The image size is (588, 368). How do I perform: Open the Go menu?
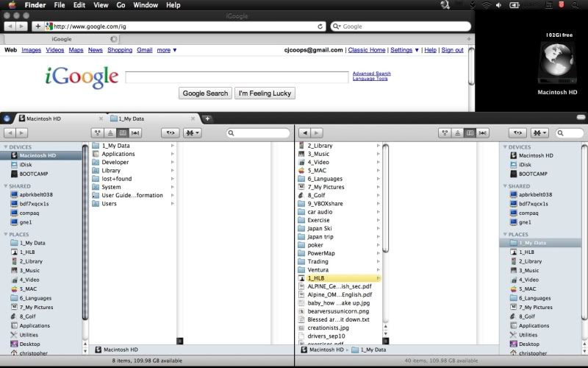point(121,5)
